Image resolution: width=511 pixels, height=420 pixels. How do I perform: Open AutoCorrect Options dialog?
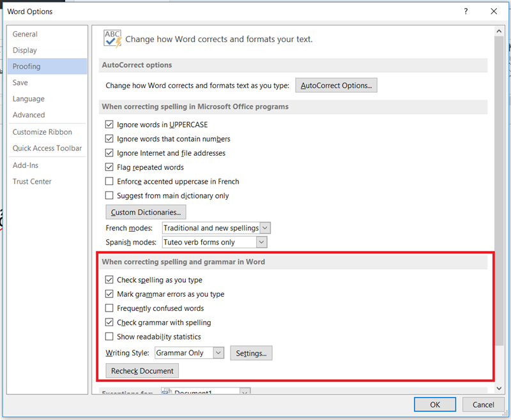[x=336, y=86]
